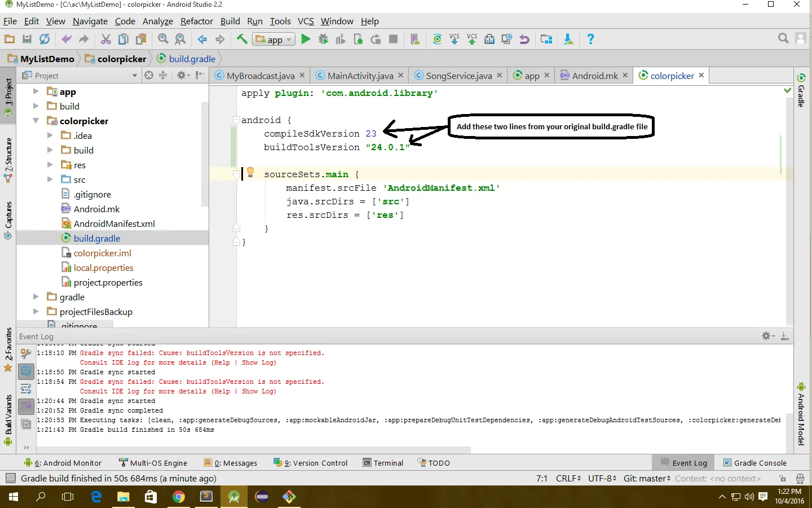Toggle scroll to end in Event Log
This screenshot has height=508, width=812.
point(26,406)
